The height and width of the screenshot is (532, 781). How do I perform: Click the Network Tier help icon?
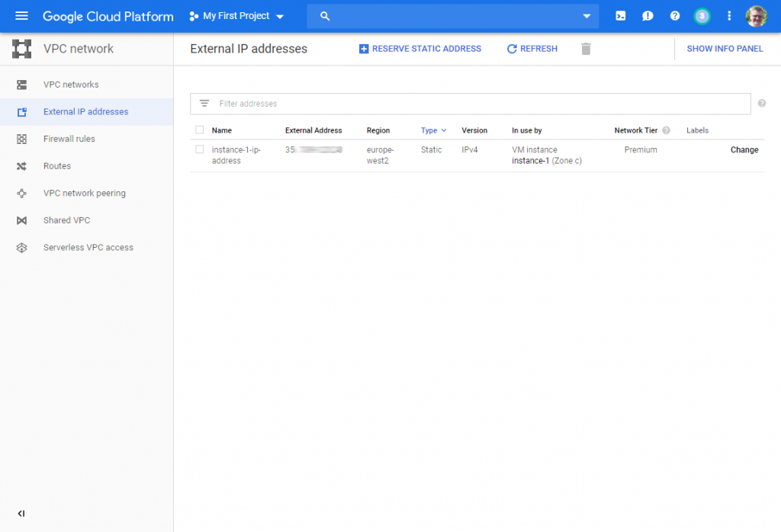click(x=666, y=130)
